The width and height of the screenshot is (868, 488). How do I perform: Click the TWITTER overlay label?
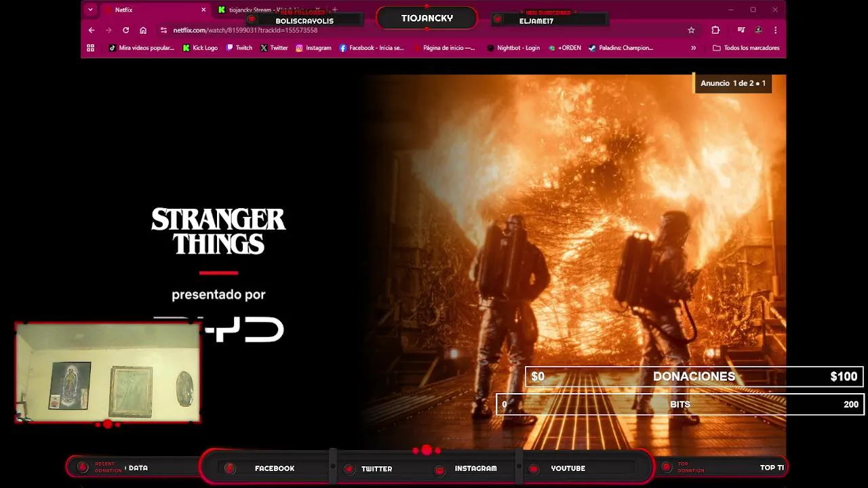(x=376, y=468)
